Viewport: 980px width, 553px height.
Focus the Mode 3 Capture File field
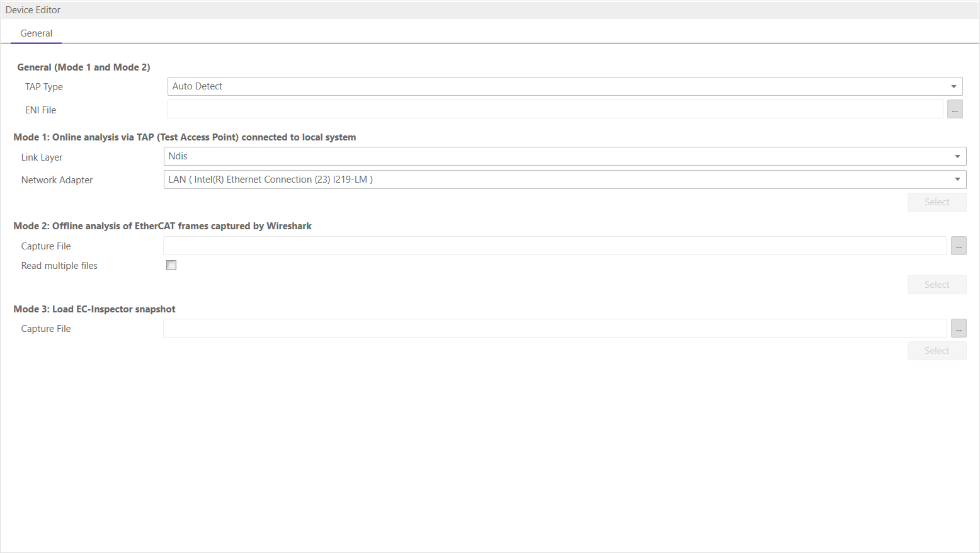pos(554,328)
